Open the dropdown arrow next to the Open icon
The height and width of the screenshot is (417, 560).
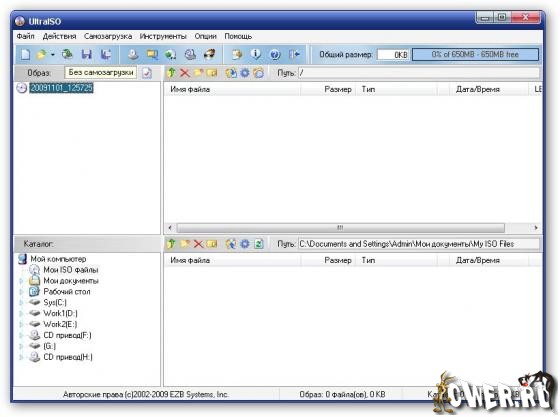click(x=52, y=55)
